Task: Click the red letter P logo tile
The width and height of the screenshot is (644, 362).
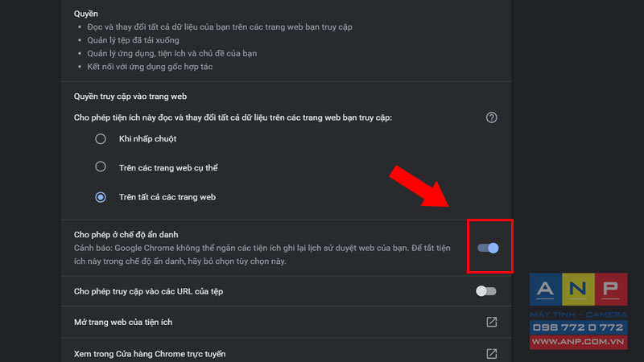Action: (x=611, y=290)
